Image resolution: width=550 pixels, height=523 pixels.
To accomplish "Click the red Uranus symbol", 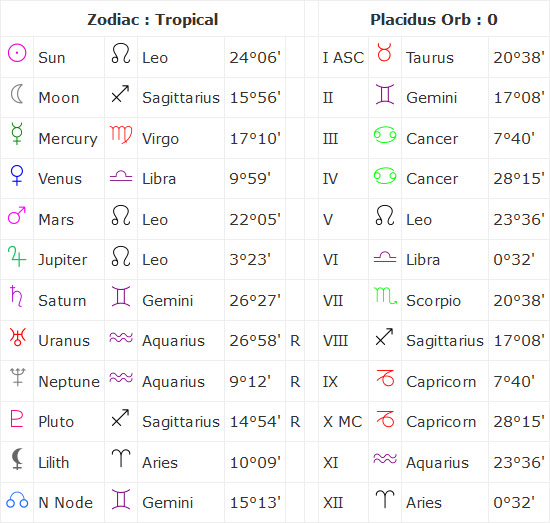I will 18,337.
